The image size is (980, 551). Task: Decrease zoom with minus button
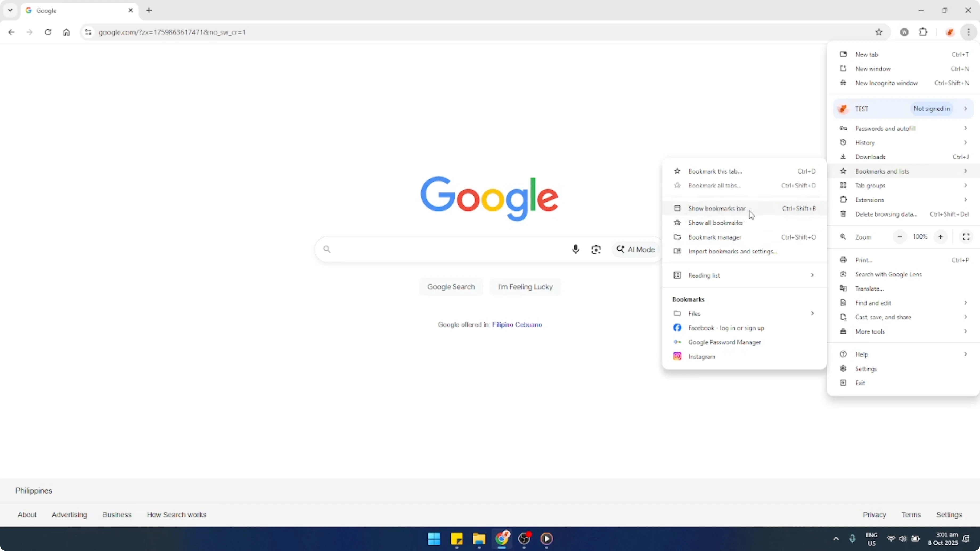click(900, 237)
